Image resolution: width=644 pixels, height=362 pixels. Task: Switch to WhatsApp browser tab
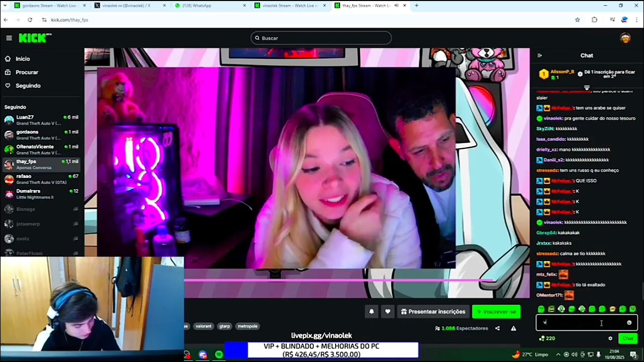point(210,6)
